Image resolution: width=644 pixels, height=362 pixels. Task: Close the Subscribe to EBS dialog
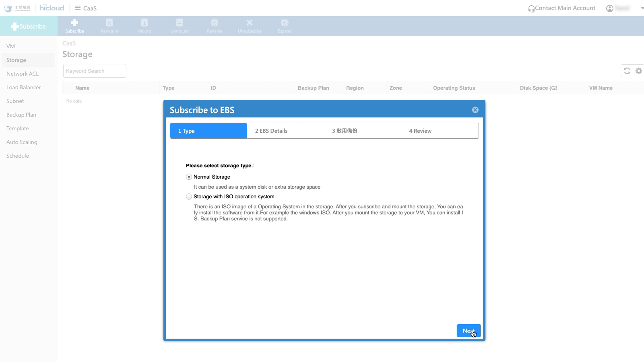click(x=475, y=110)
